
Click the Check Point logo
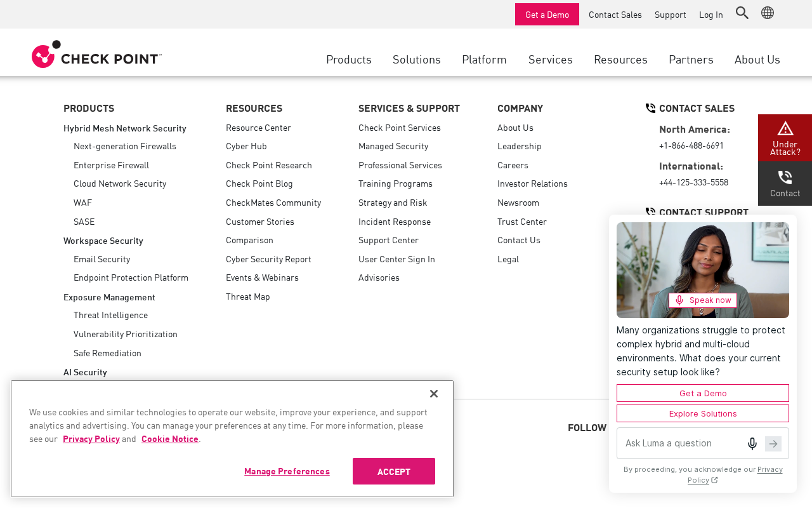point(96,54)
